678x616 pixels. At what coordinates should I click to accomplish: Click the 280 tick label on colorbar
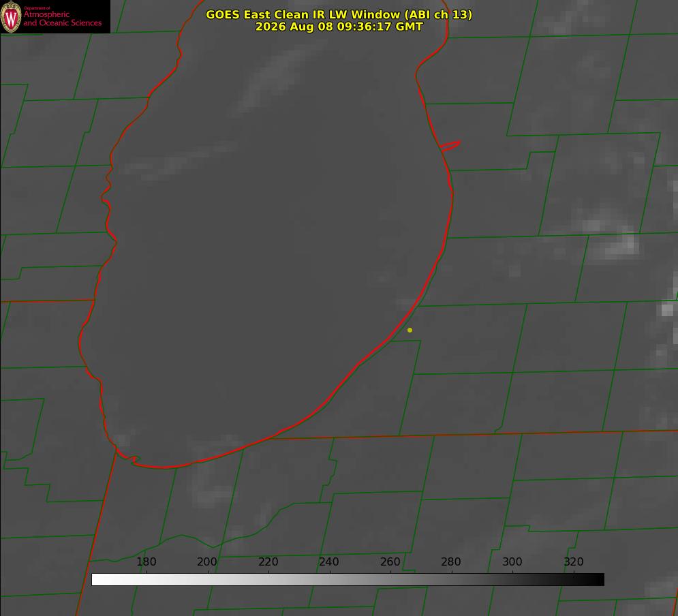tap(451, 561)
